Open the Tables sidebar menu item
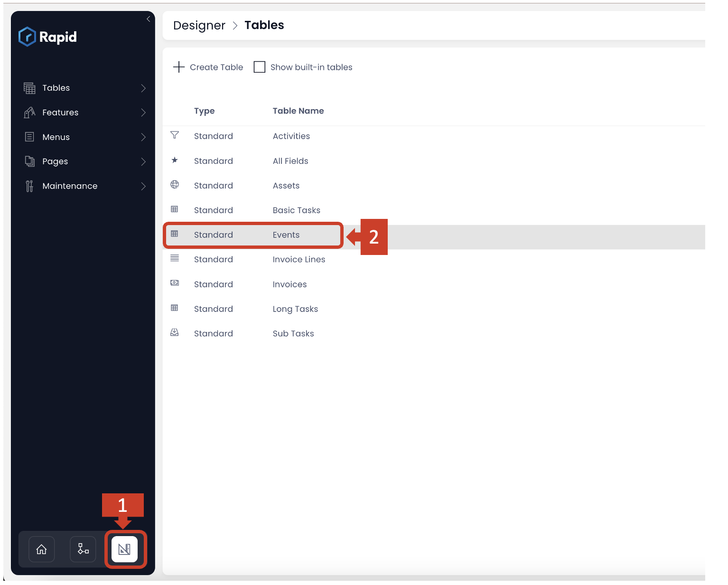This screenshot has height=585, width=728. point(84,88)
